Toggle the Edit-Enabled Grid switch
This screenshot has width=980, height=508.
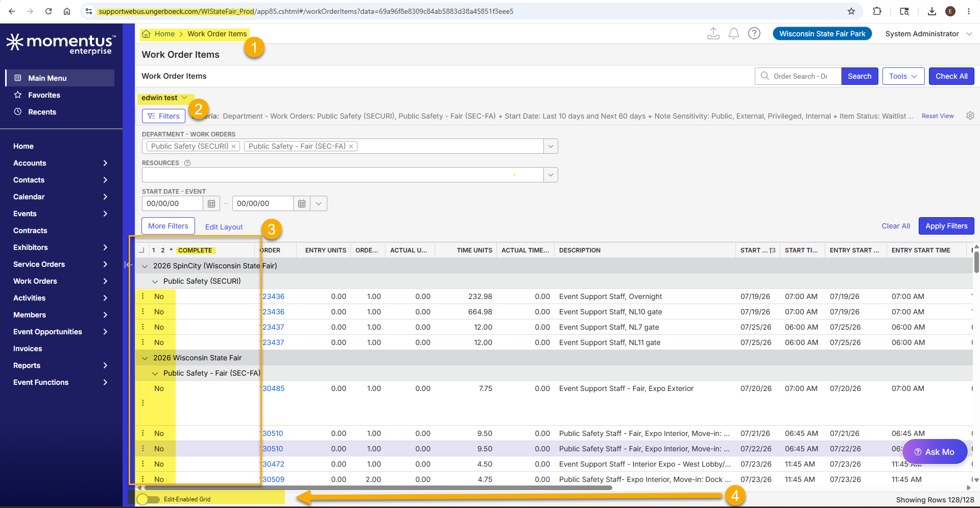pos(148,499)
